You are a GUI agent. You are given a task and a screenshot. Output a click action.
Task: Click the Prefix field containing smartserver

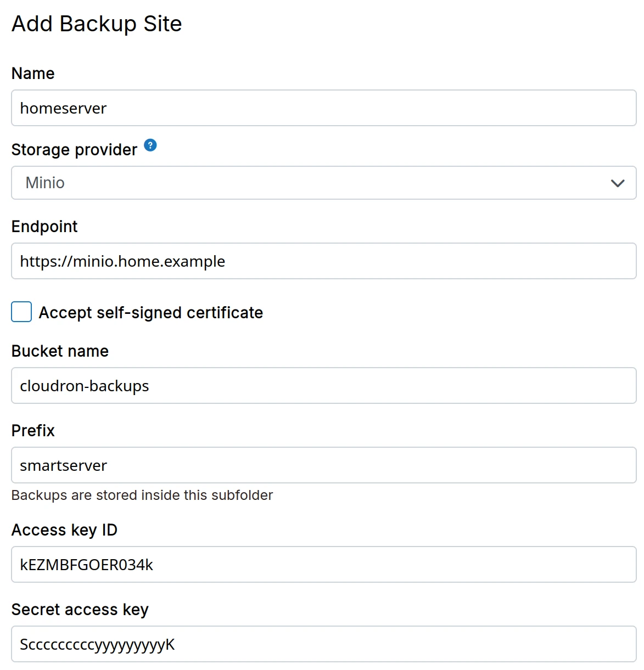[x=323, y=465]
